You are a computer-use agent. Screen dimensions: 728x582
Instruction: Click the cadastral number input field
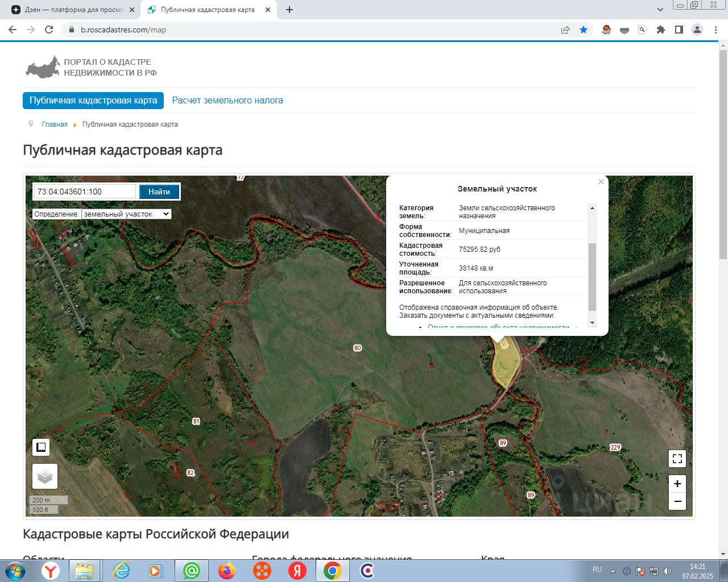tap(85, 192)
